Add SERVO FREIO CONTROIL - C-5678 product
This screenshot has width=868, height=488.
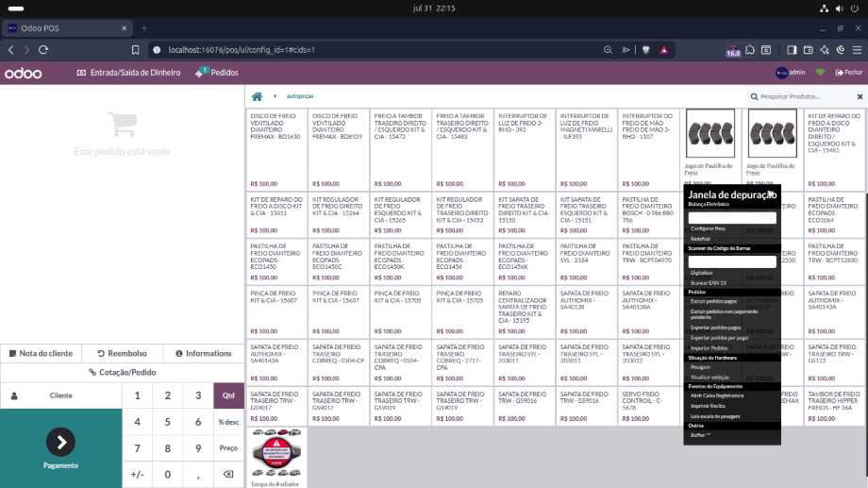tap(647, 406)
